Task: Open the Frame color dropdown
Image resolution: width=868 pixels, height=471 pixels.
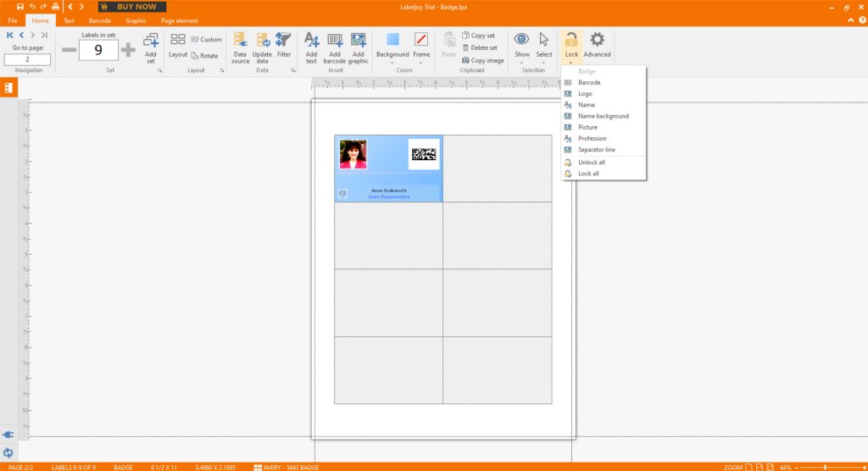Action: point(421,61)
